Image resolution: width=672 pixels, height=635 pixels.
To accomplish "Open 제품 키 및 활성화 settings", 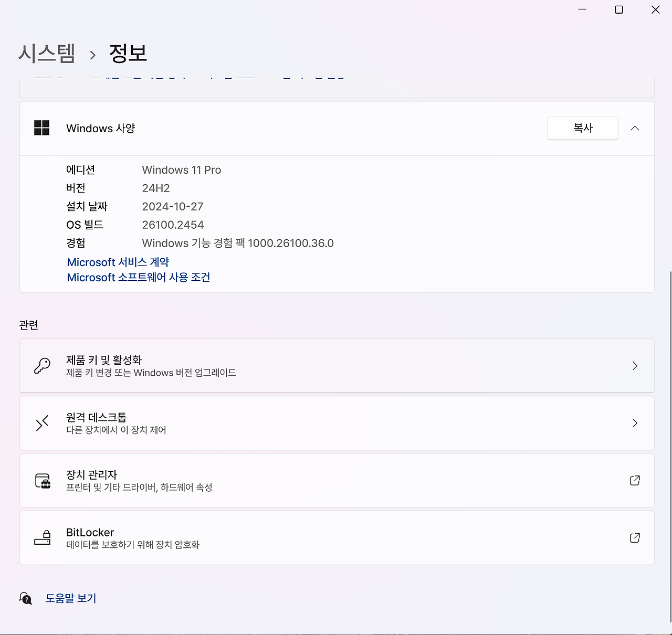I will (x=337, y=366).
